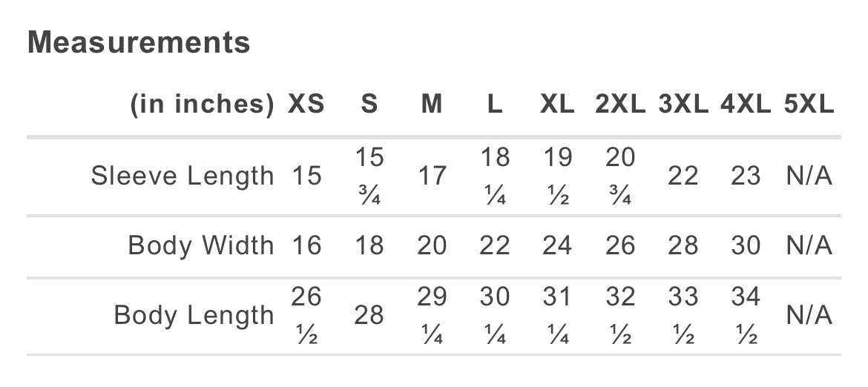Click the 4XL size column header

coord(746,105)
